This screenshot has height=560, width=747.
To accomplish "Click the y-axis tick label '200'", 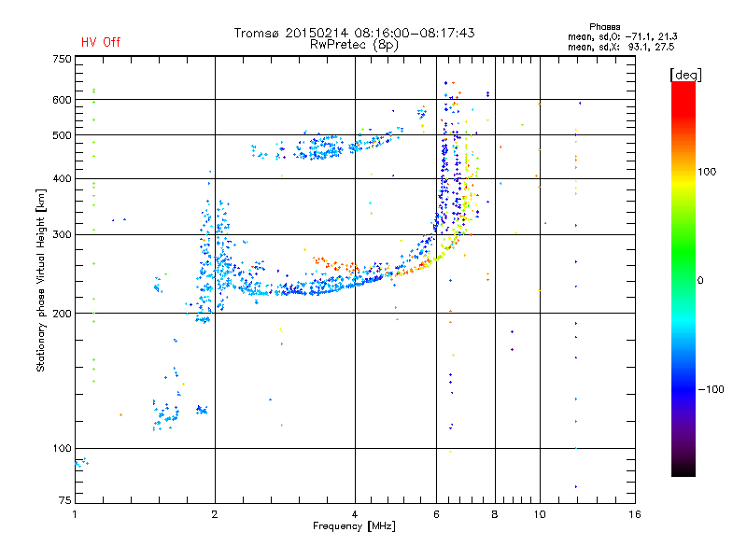I will click(62, 314).
